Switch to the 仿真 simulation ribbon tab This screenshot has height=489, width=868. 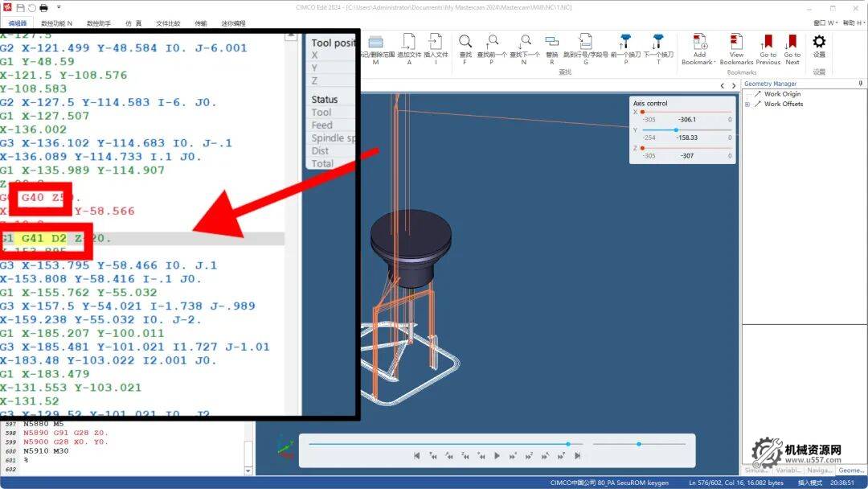click(x=133, y=23)
